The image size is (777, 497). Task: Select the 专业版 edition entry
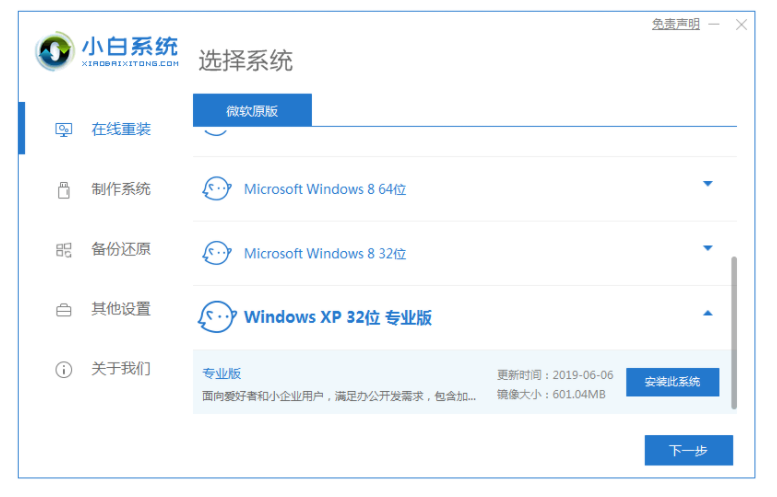[222, 373]
